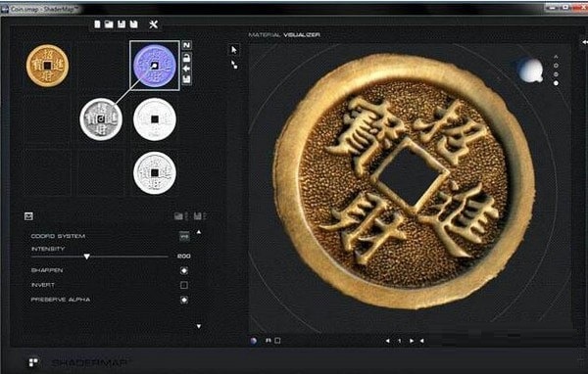
Task: Click the left arrow icon beside the normal map
Action: tap(187, 69)
